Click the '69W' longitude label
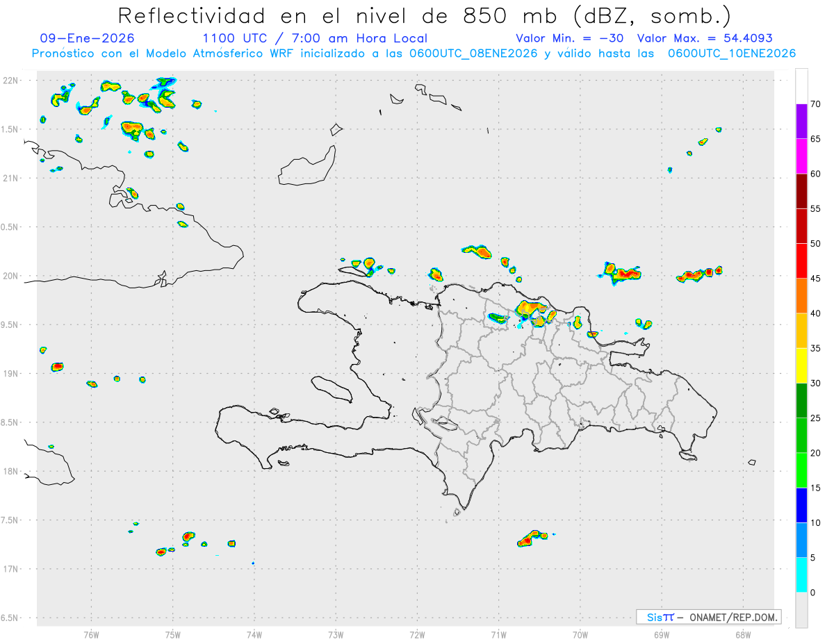Image resolution: width=834 pixels, height=644 pixels. click(662, 634)
